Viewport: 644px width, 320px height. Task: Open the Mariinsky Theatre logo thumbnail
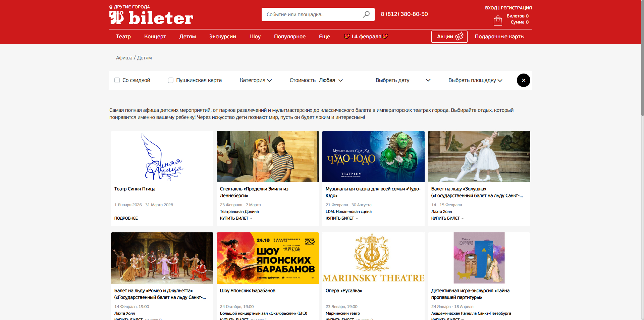373,258
